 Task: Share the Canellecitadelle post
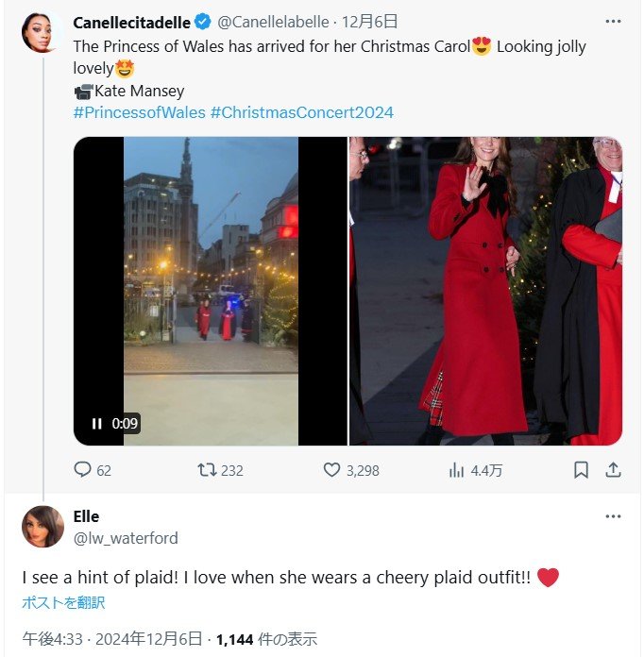point(613,470)
